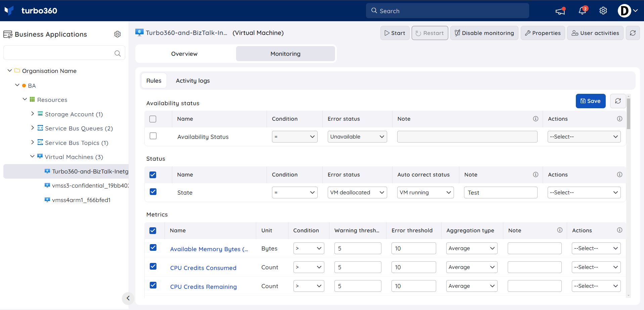Click the Metrics Actions info icon
Image resolution: width=644 pixels, height=310 pixels.
tap(619, 230)
